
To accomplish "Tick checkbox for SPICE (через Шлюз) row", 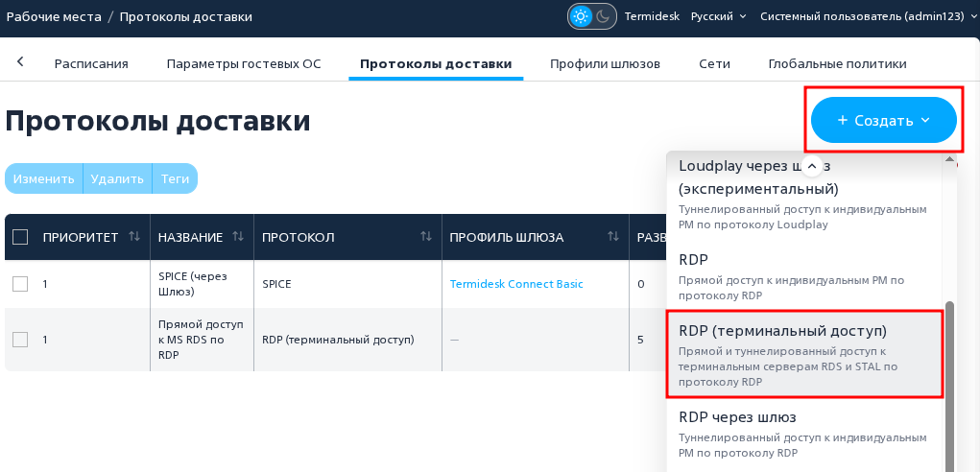I will pos(20,284).
